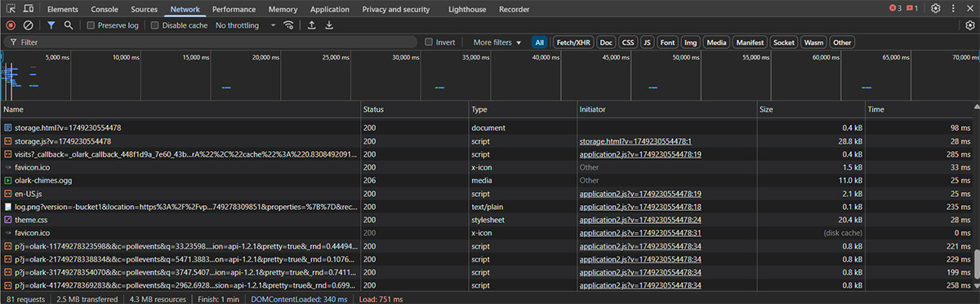Open network panel settings gear
Image resolution: width=980 pixels, height=304 pixels.
(x=970, y=25)
